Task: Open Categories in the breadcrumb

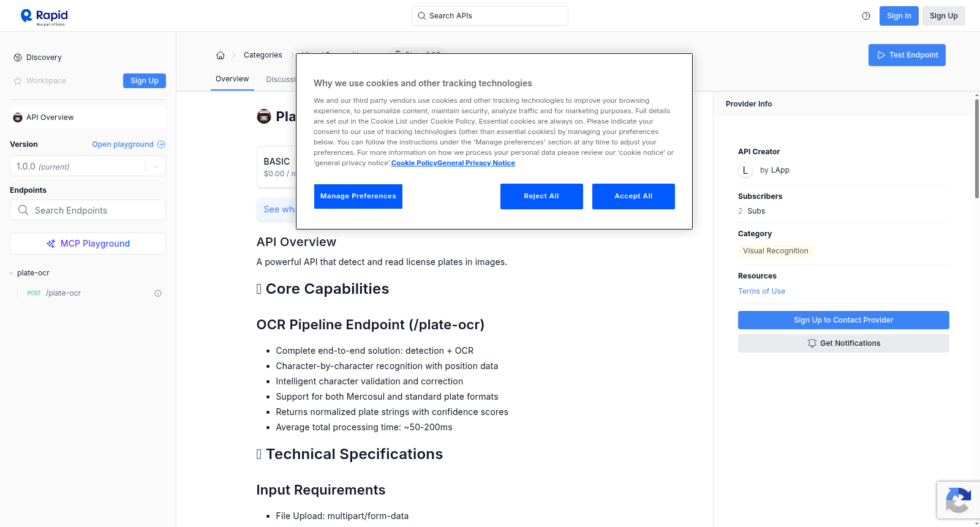Action: pyautogui.click(x=263, y=55)
